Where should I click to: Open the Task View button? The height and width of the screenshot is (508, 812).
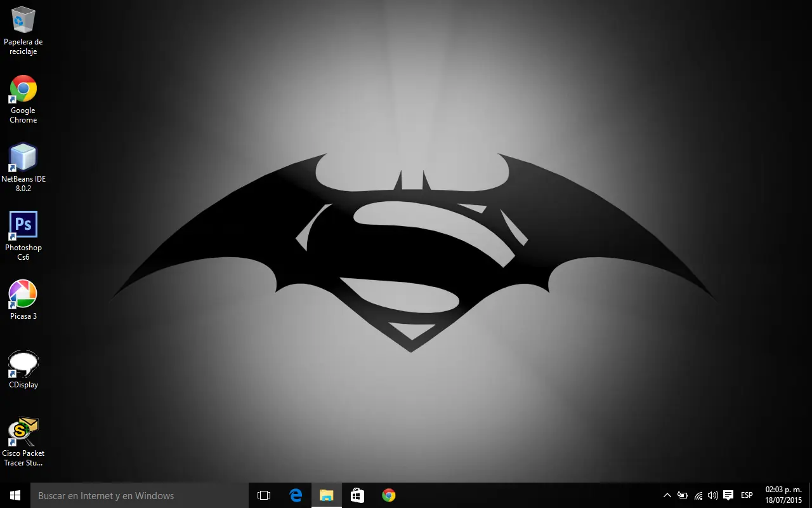pyautogui.click(x=264, y=495)
